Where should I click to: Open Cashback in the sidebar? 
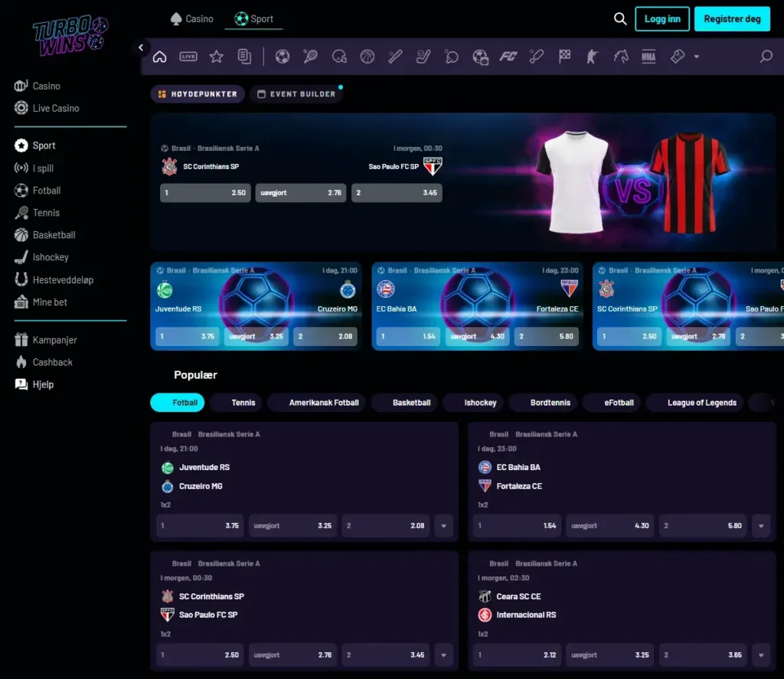44,362
